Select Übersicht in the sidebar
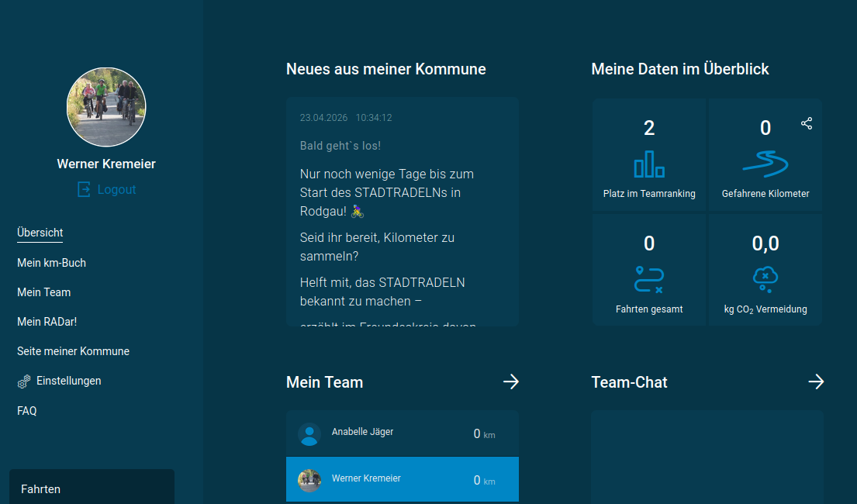Viewport: 857px width, 504px height. tap(40, 233)
